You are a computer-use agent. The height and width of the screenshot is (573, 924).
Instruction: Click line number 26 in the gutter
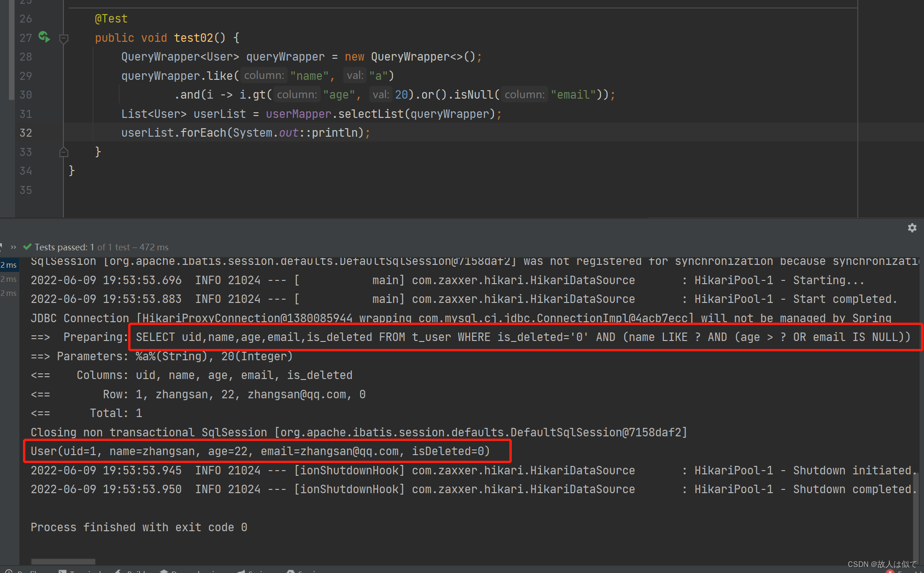point(26,19)
